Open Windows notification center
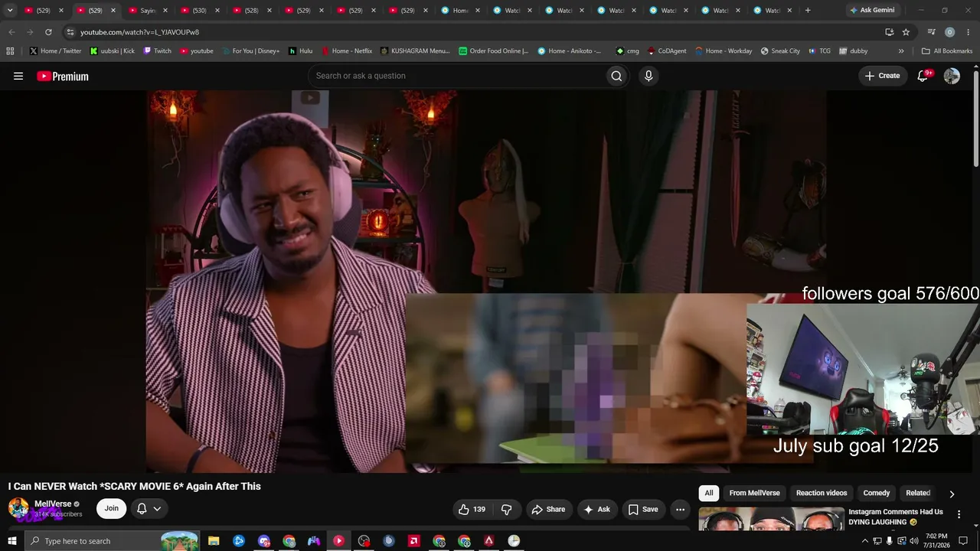Screen dimensions: 980x551 coord(963,541)
